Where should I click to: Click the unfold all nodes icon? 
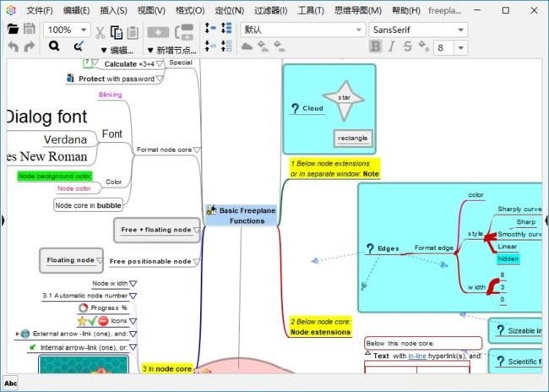(x=226, y=28)
